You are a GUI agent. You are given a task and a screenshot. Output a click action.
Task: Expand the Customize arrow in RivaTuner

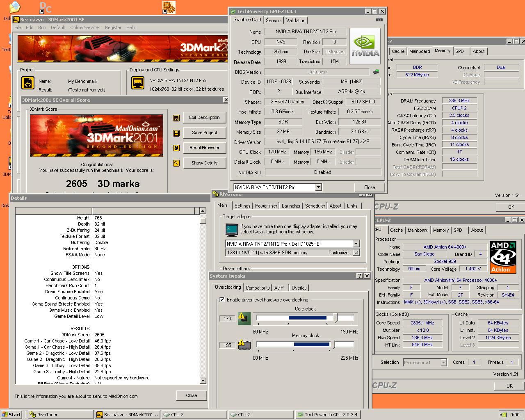(356, 253)
